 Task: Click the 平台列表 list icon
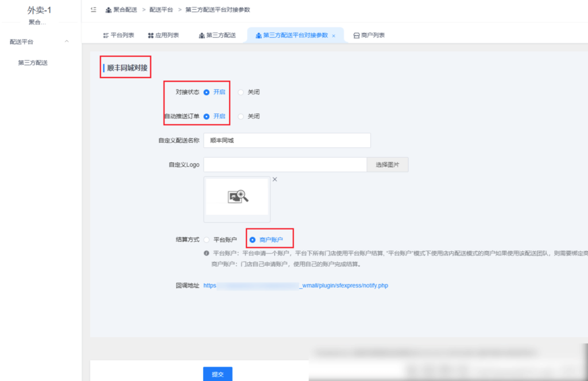pos(106,35)
